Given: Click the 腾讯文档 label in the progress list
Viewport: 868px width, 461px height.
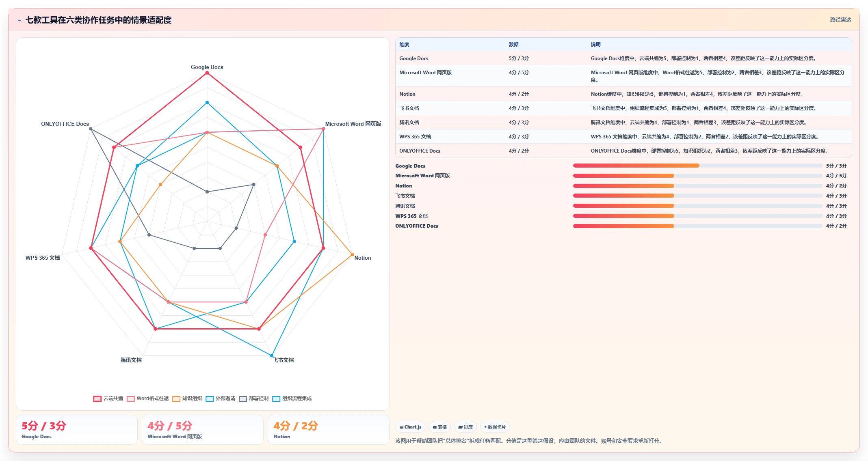Looking at the screenshot, I should coord(405,206).
